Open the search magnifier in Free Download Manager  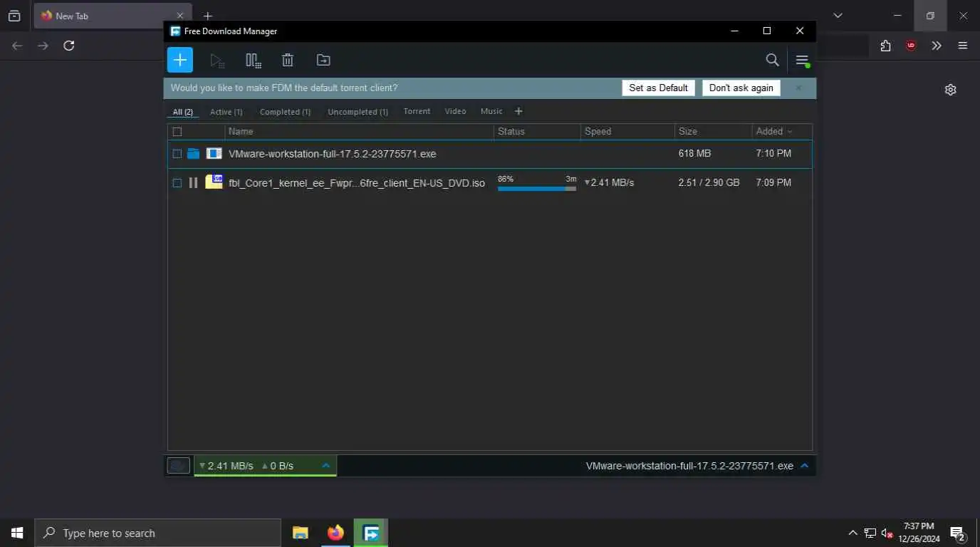(x=772, y=60)
